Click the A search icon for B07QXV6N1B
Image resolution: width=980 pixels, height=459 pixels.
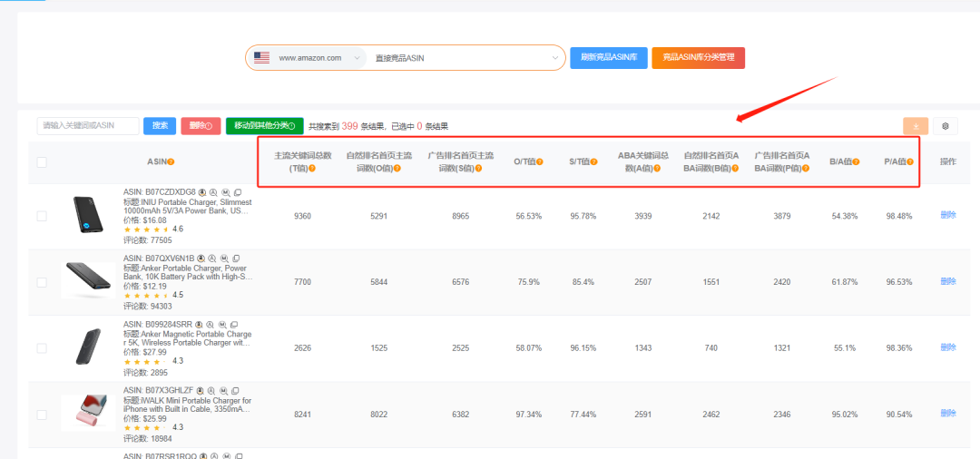211,258
